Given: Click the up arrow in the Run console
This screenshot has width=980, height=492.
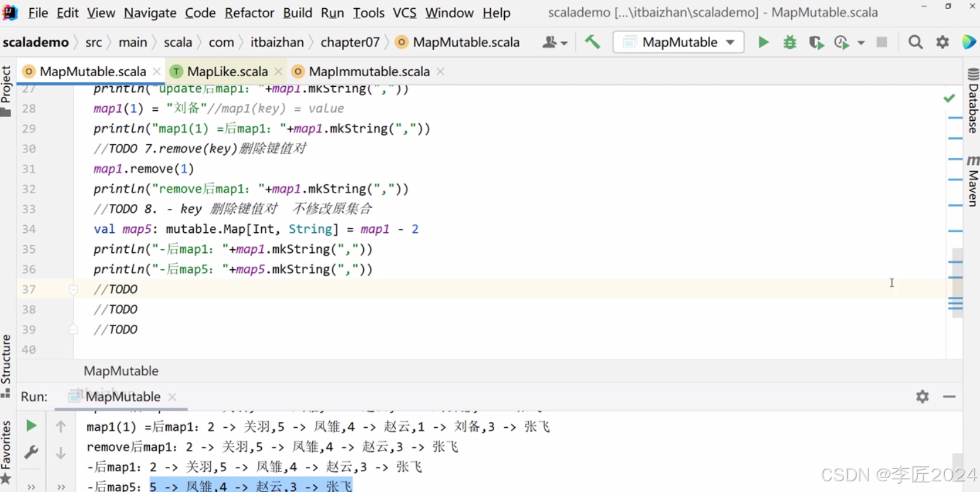Looking at the screenshot, I should pos(61,427).
